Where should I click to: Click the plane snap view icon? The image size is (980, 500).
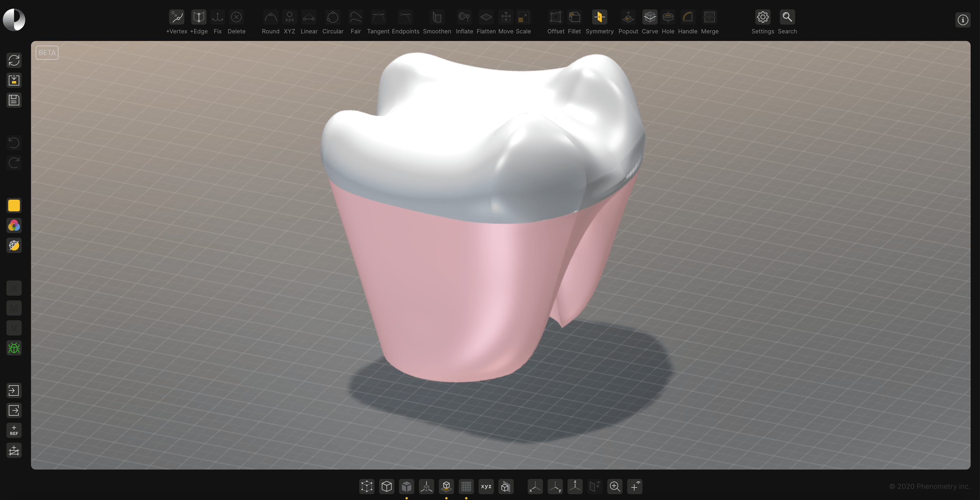[x=595, y=486]
